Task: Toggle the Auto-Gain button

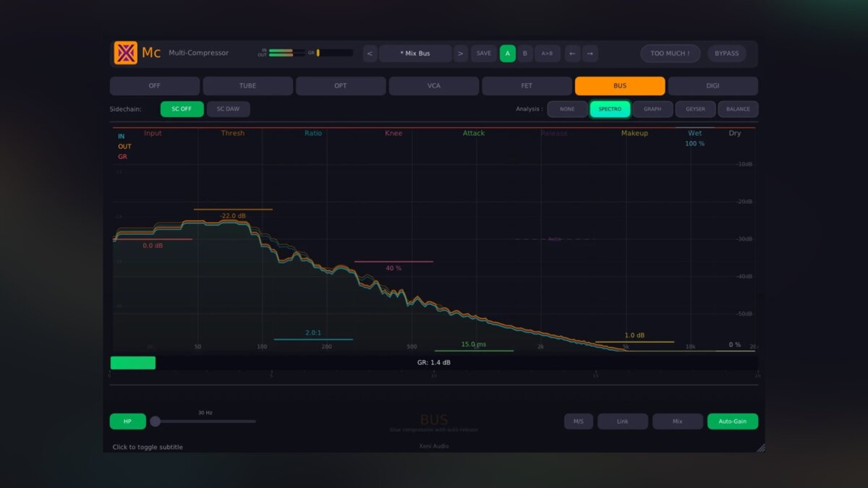Action: tap(733, 421)
